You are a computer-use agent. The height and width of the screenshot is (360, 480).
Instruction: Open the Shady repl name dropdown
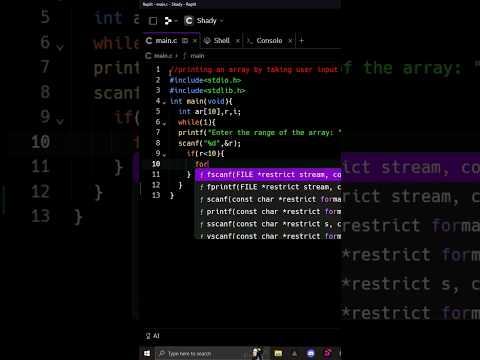tap(210, 21)
